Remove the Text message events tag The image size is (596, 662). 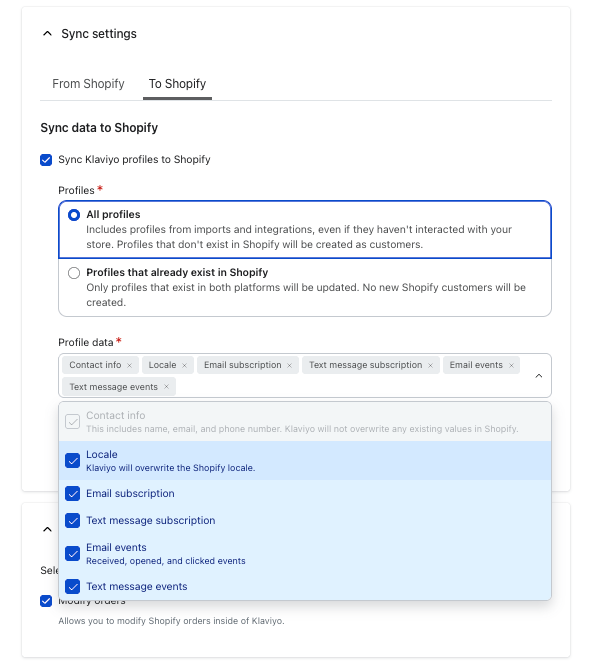(x=166, y=387)
